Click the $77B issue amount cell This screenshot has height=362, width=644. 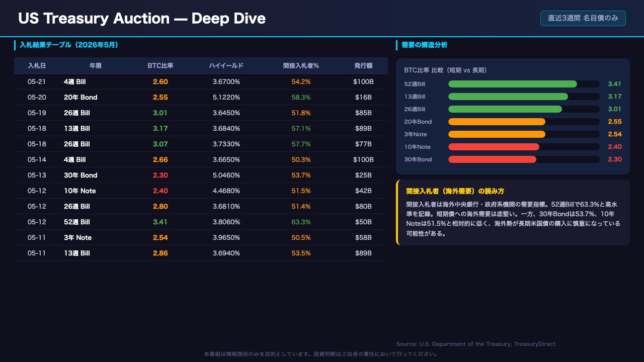point(363,144)
